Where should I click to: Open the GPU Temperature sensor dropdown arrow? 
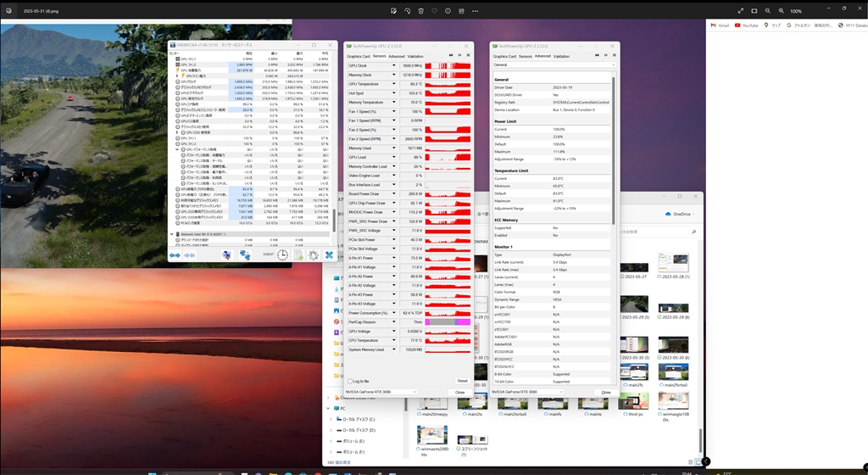393,84
